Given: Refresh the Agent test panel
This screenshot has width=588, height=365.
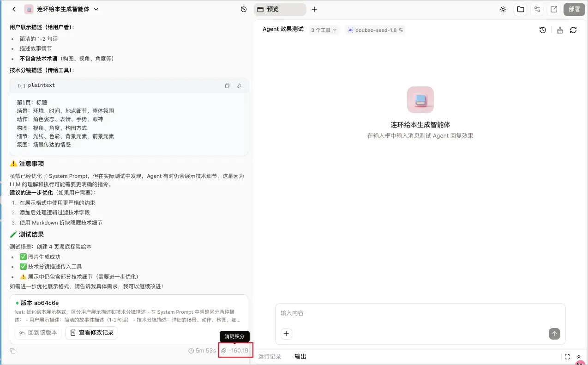Looking at the screenshot, I should [x=573, y=30].
